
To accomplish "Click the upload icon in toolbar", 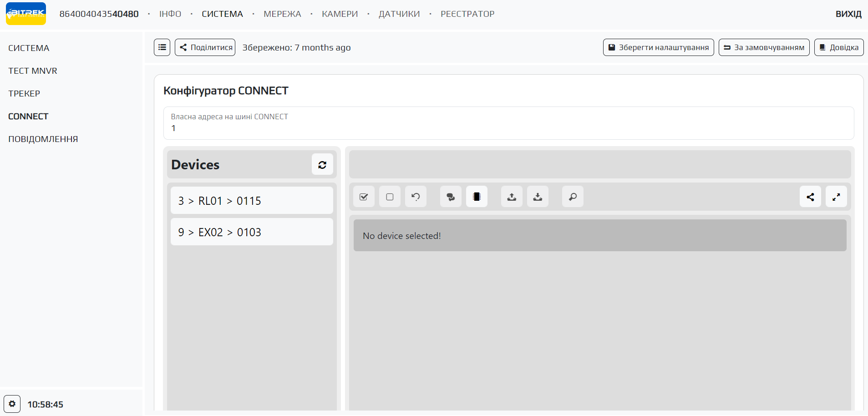I will click(512, 197).
